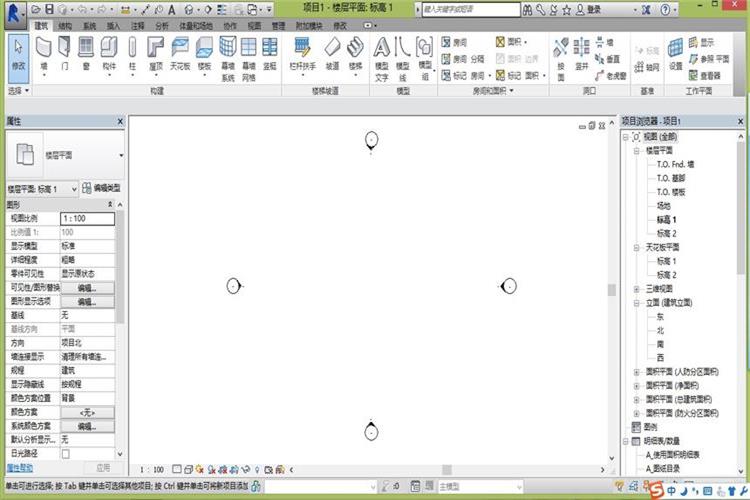Expand the 房间和面积 panel dropdown

[493, 90]
